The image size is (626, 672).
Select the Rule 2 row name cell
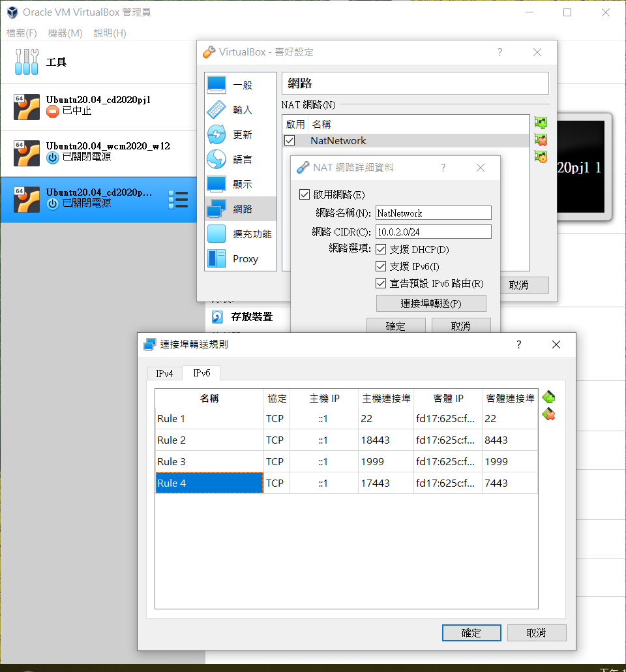pyautogui.click(x=209, y=440)
